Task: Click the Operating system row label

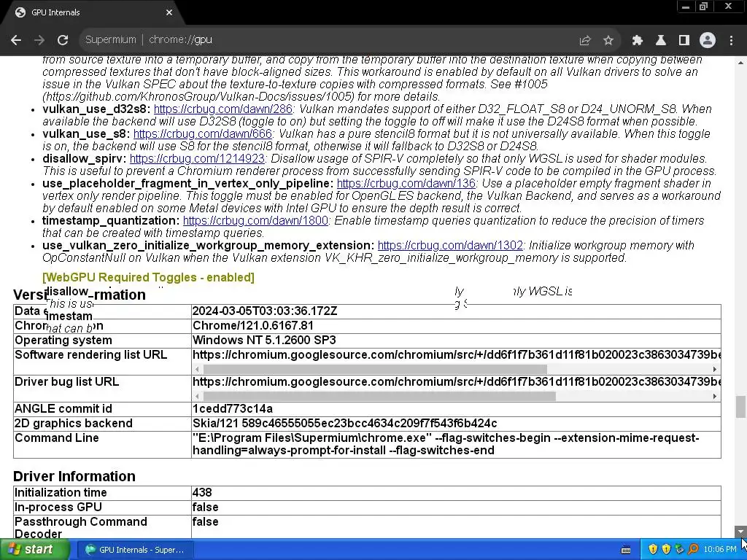Action: click(x=63, y=340)
